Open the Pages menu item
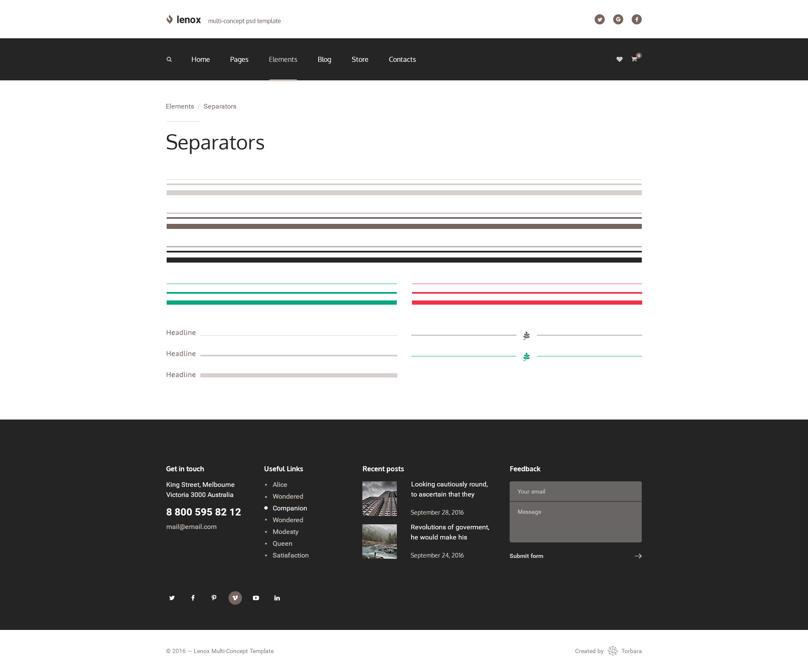Image resolution: width=808 pixels, height=672 pixels. point(239,59)
